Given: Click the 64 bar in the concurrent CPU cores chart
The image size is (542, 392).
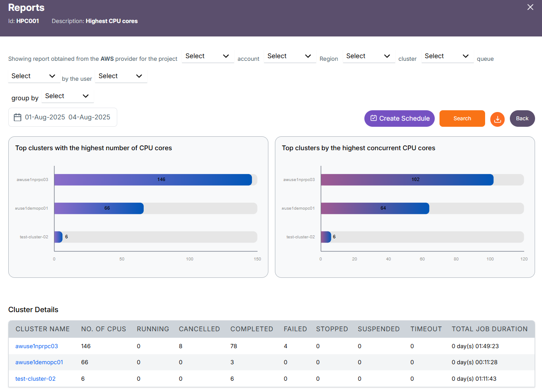Looking at the screenshot, I should [375, 208].
